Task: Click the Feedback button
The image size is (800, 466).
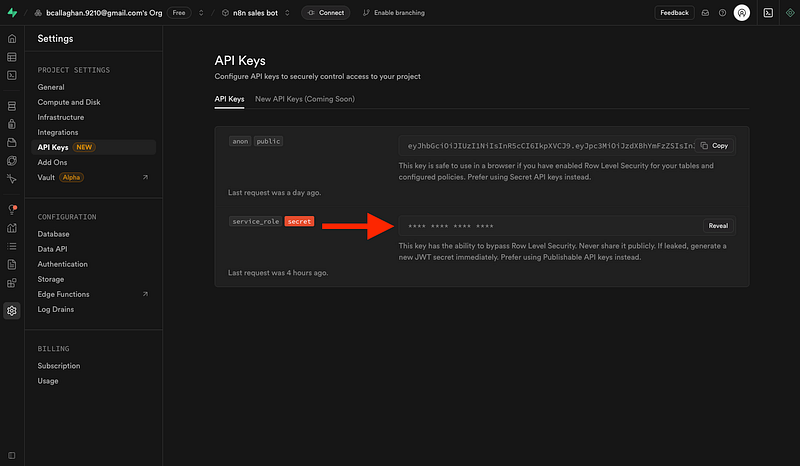Action: [673, 13]
